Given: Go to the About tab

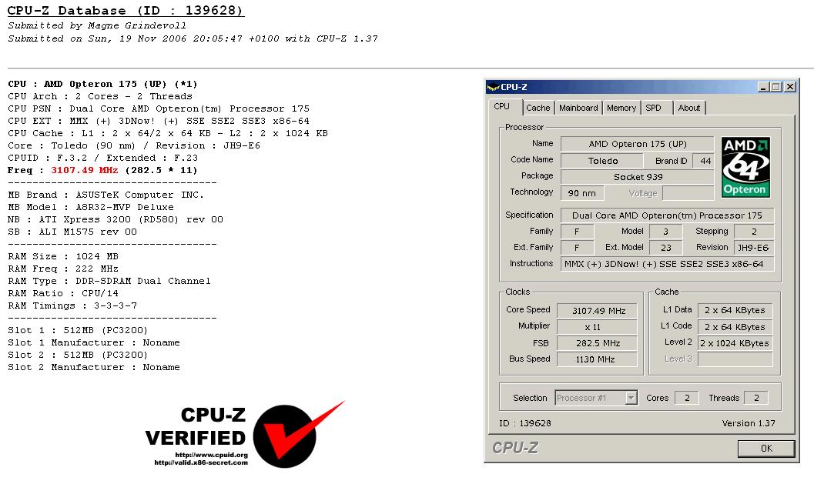Looking at the screenshot, I should tap(689, 108).
